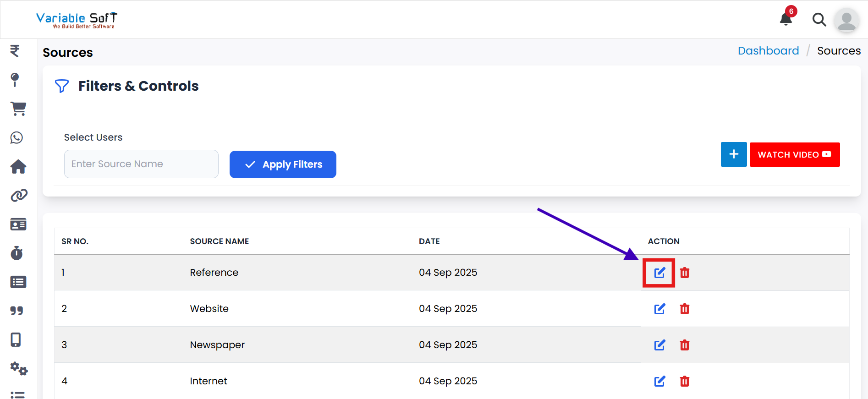Edit the Reference source row
The height and width of the screenshot is (399, 868).
[659, 273]
